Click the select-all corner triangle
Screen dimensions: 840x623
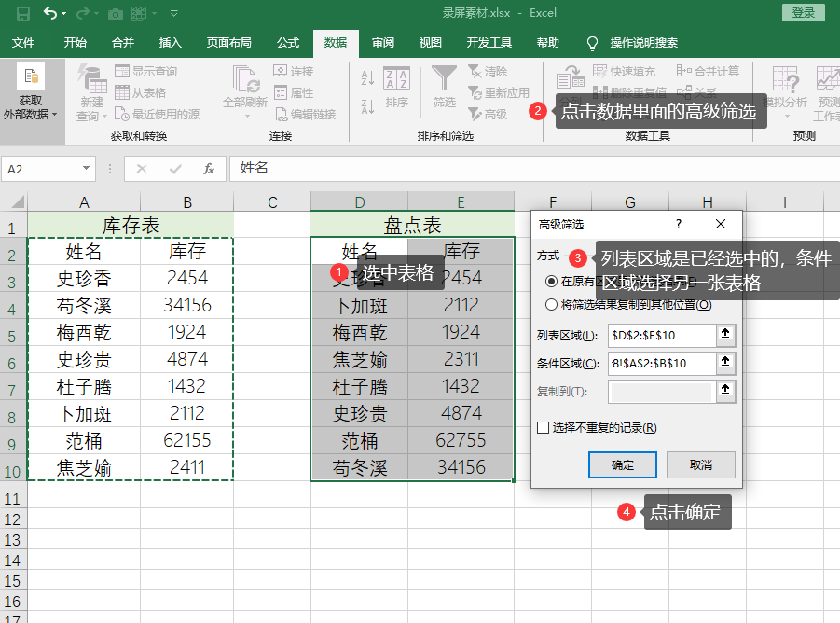[18, 201]
